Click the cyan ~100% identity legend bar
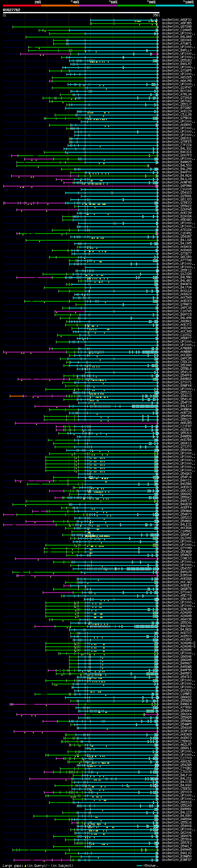 point(175,6)
